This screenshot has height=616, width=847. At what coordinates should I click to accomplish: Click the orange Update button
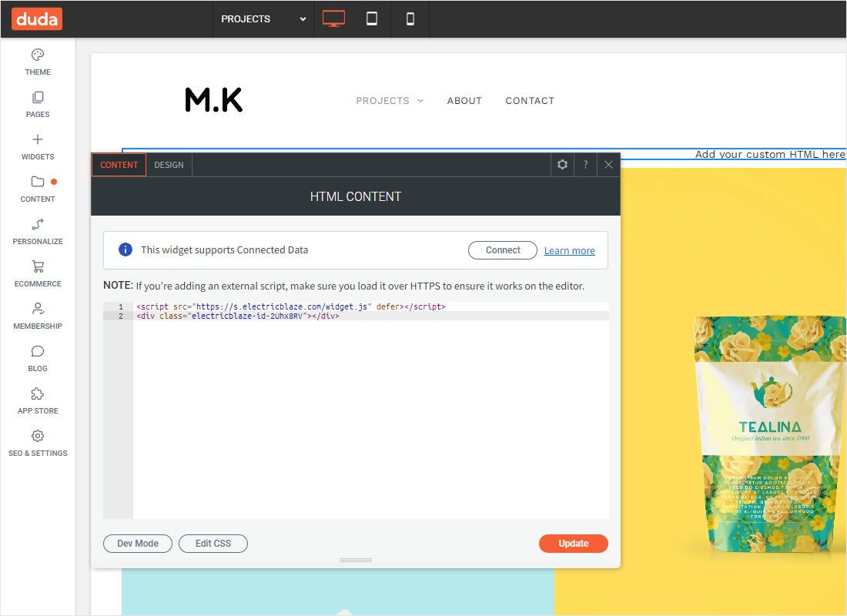pos(574,544)
